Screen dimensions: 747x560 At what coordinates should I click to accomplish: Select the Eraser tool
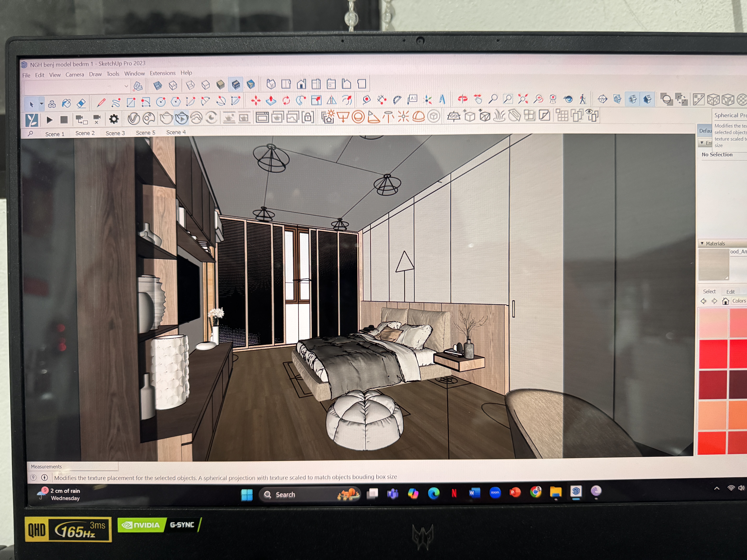click(81, 103)
